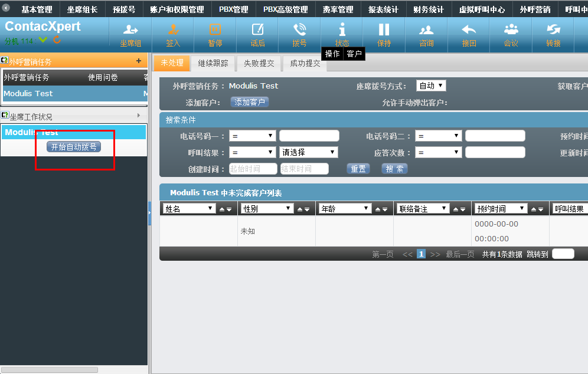Click the 起始时间 start time field
588x374 pixels.
(x=253, y=169)
